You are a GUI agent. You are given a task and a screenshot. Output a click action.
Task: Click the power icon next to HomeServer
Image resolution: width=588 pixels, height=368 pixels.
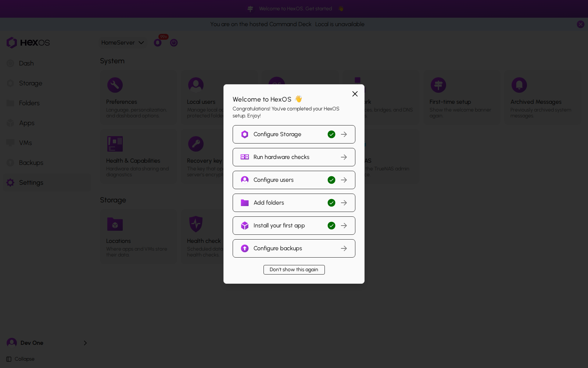[x=174, y=43]
